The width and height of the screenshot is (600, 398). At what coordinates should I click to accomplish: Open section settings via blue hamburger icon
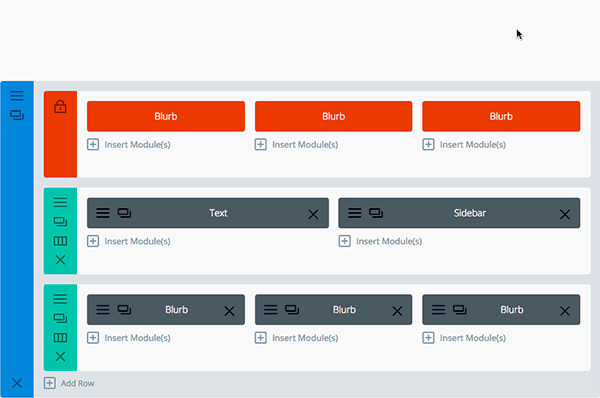click(x=17, y=96)
